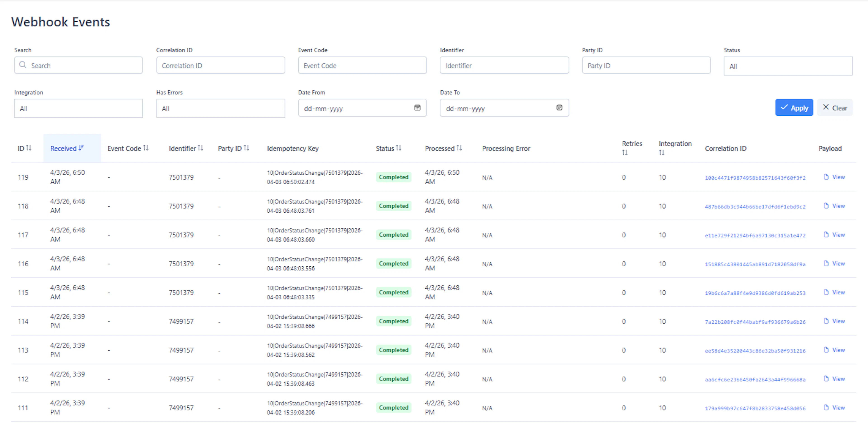Apply the selected filters
The width and height of the screenshot is (868, 425).
tap(794, 107)
